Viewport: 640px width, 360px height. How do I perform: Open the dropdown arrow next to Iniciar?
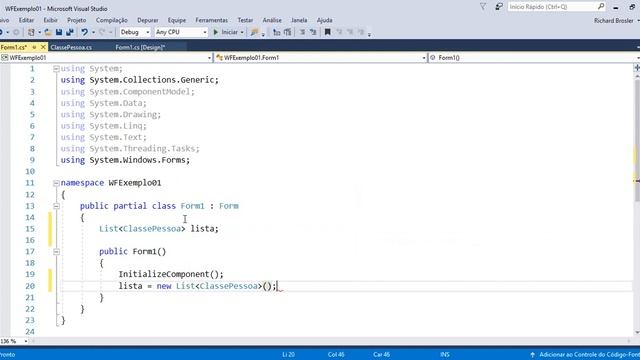tap(242, 32)
